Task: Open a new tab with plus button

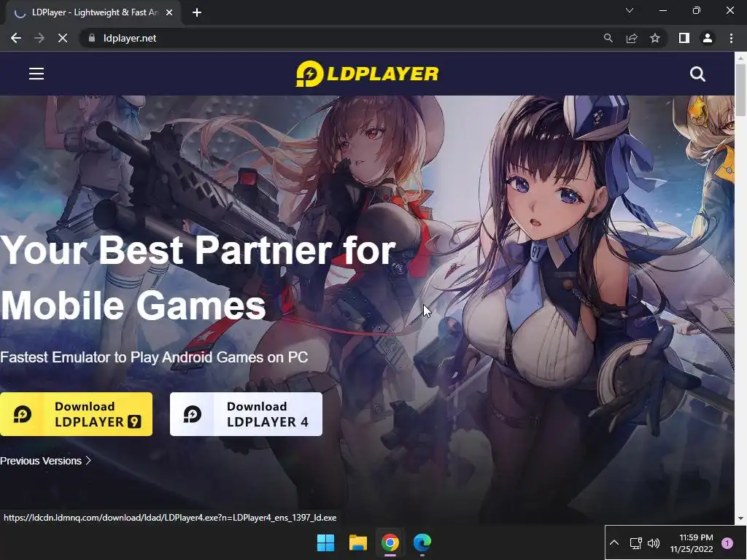Action: click(197, 12)
